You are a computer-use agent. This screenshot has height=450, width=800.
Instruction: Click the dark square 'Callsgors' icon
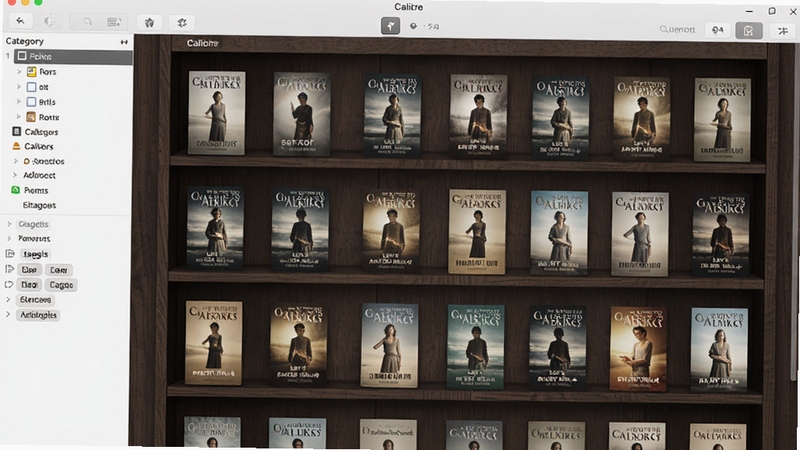(17, 132)
